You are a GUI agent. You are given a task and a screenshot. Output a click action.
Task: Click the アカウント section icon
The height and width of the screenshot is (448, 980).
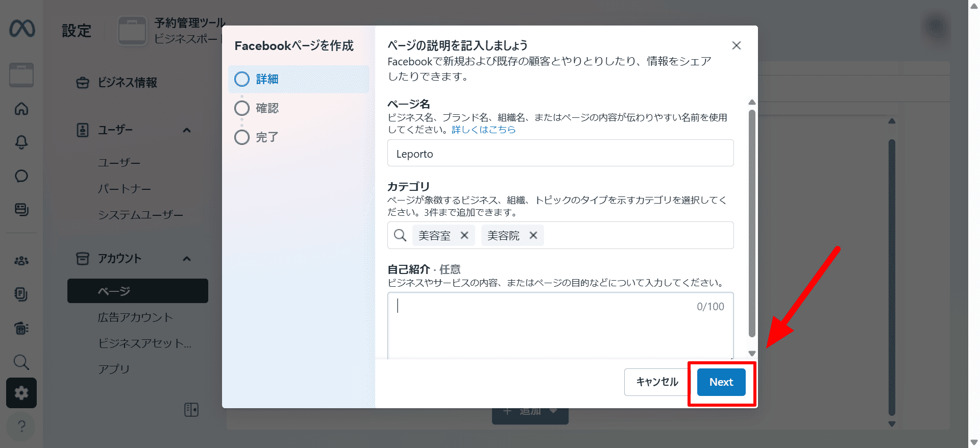click(83, 259)
